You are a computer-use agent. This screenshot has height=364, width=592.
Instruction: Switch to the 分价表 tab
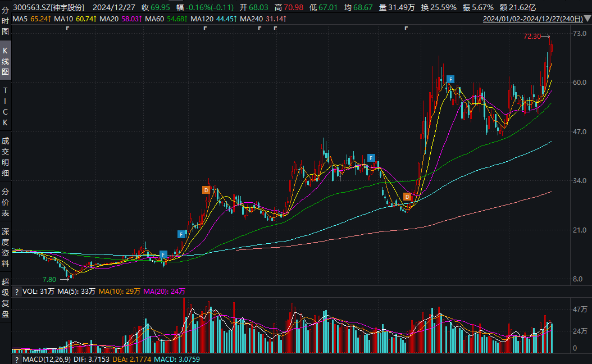pos(5,202)
